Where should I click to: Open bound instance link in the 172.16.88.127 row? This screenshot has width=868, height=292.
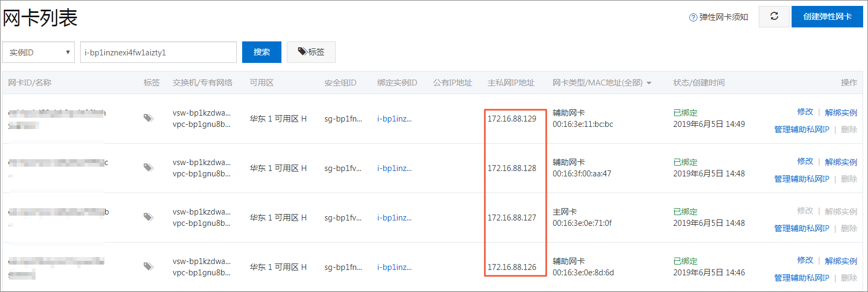click(x=394, y=218)
